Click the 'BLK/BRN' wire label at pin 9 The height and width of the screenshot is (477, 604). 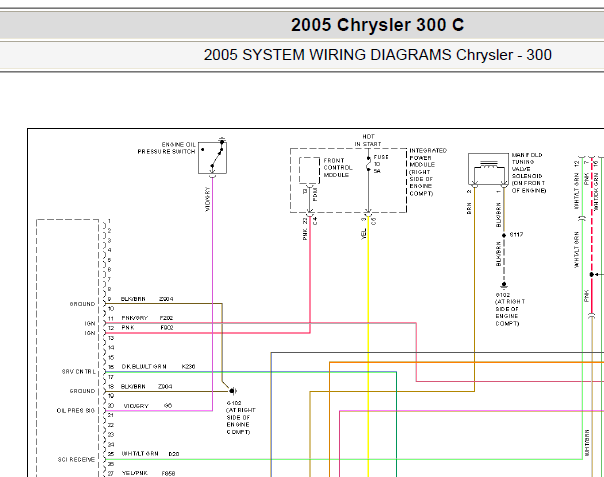pos(133,299)
